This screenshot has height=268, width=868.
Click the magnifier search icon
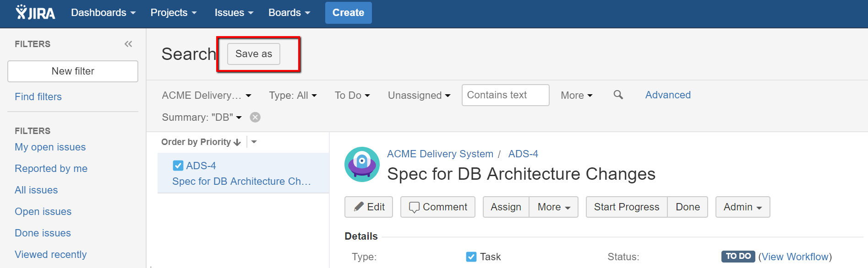point(618,95)
